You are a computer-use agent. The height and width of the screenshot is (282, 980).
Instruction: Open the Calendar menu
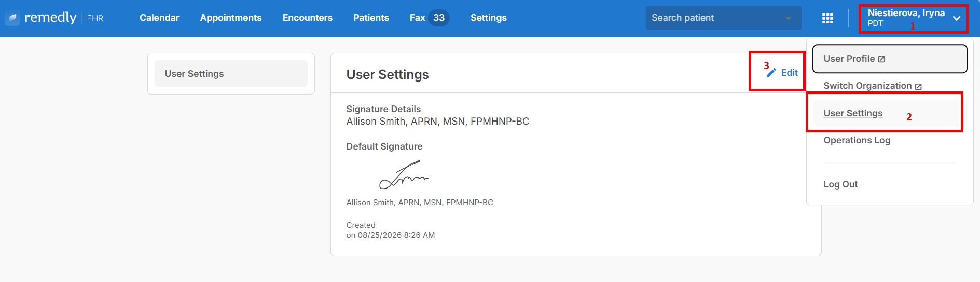pos(159,18)
